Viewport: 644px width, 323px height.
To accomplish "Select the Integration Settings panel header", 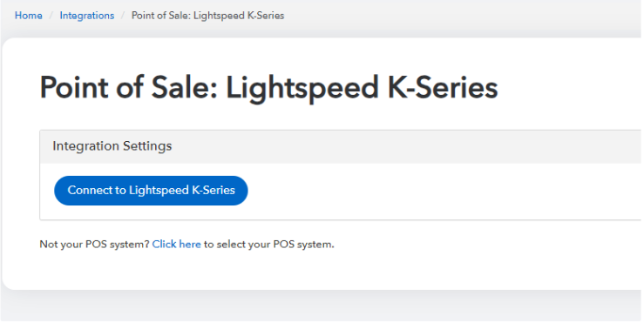I will (x=341, y=146).
